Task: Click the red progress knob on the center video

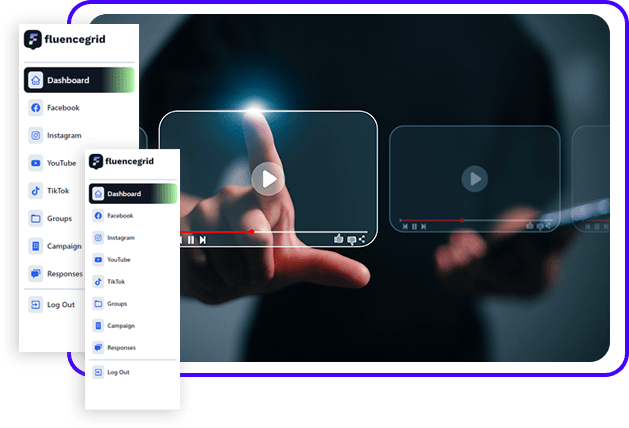Action: [x=252, y=231]
